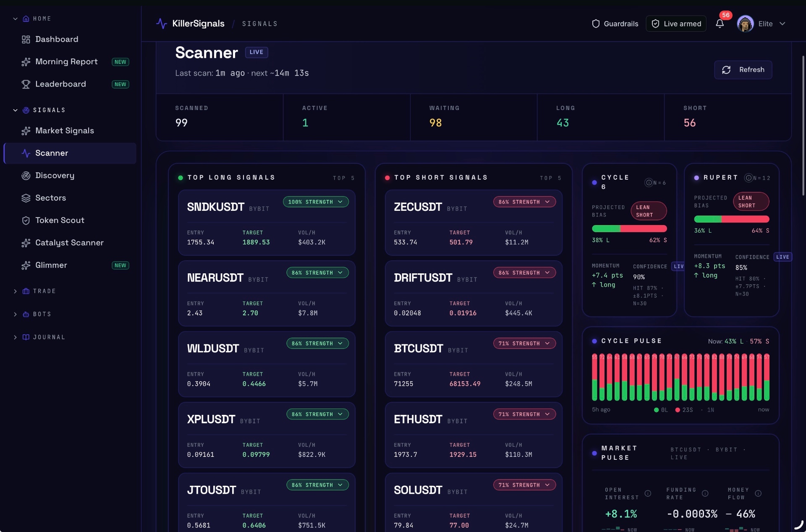806x532 pixels.
Task: Click the Guardrails shield icon
Action: pos(595,24)
